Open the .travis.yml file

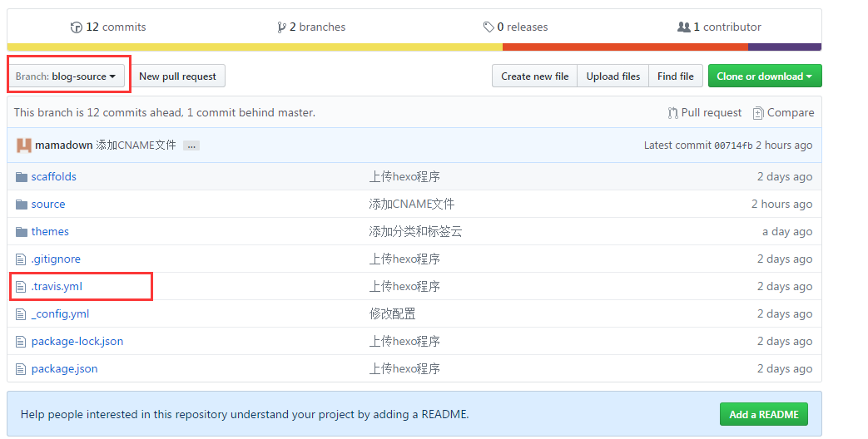coord(57,286)
